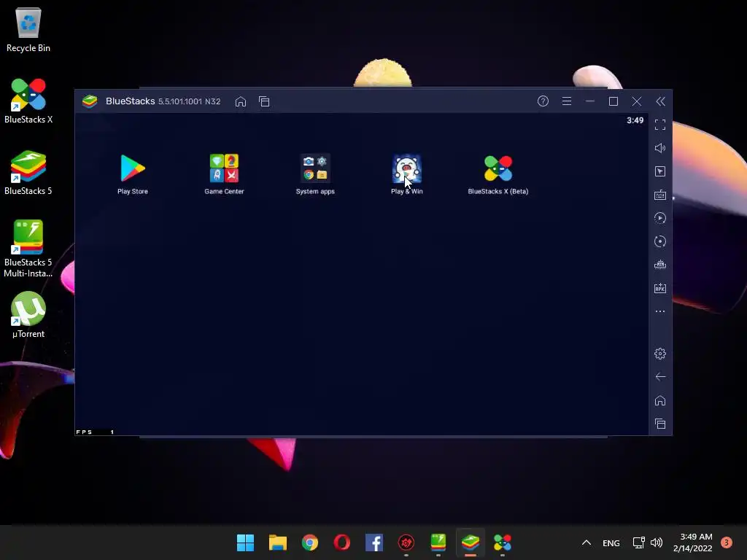Select the µTorrent desktop shortcut
The width and height of the screenshot is (747, 560).
tap(28, 315)
